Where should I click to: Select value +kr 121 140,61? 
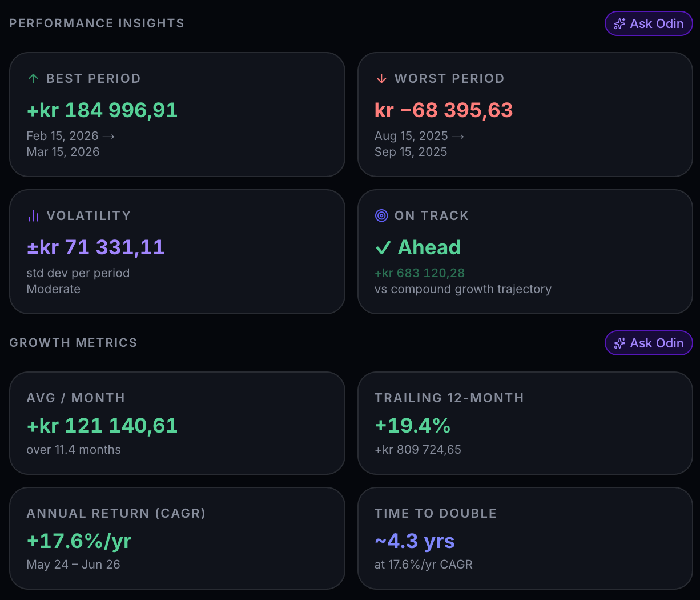pyautogui.click(x=102, y=425)
